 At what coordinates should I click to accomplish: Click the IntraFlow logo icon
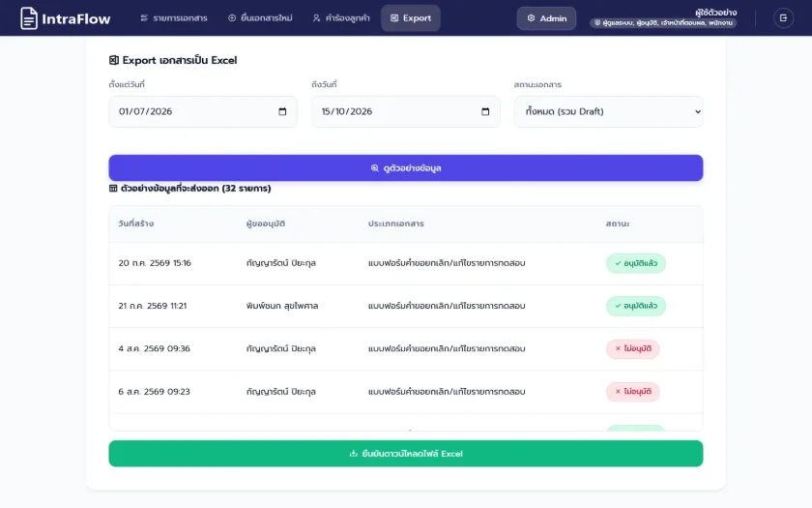tap(29, 18)
